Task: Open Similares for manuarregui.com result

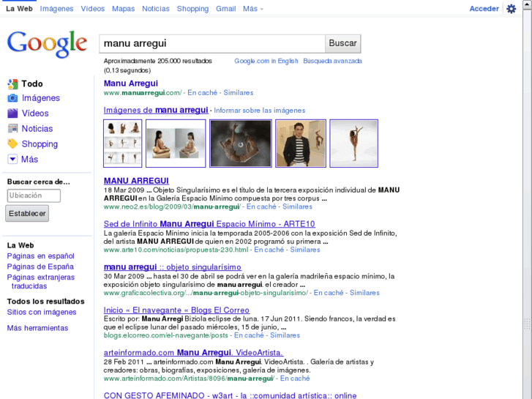Action: (239, 93)
